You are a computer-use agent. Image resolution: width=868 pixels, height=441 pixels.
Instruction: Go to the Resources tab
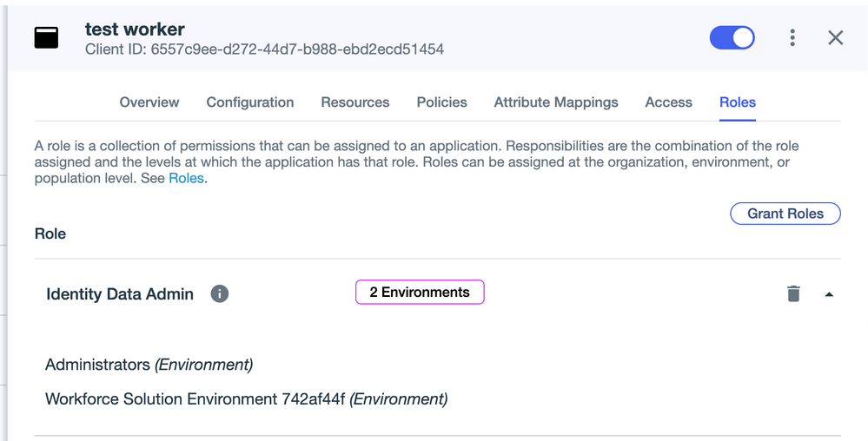click(355, 102)
